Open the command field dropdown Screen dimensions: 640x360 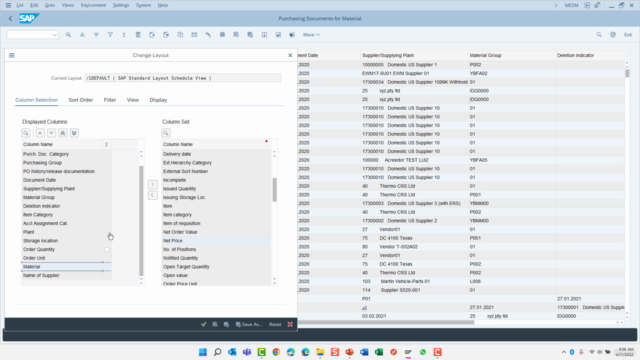coord(55,35)
